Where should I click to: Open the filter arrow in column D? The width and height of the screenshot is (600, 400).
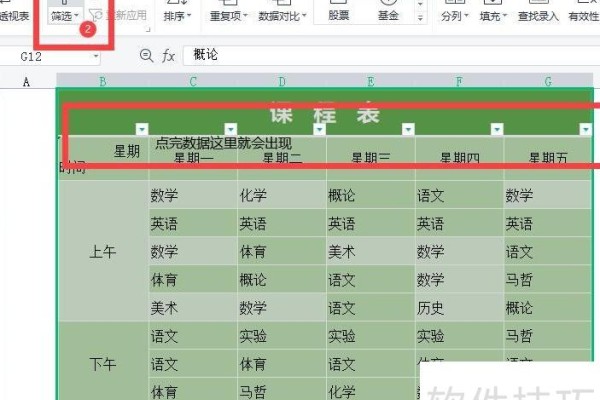(320, 129)
